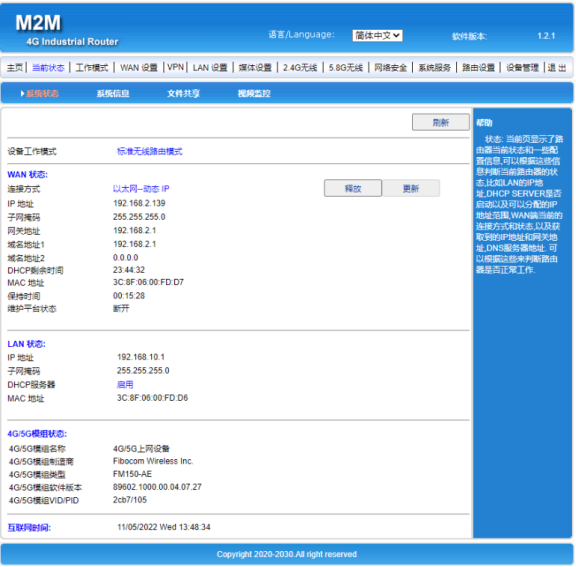Screen dimensions: 576x567
Task: Switch to the 系统信息 sub-tab
Action: [113, 94]
